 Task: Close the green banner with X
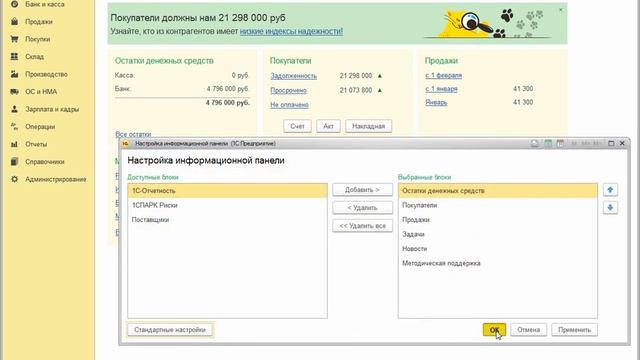pyautogui.click(x=560, y=10)
